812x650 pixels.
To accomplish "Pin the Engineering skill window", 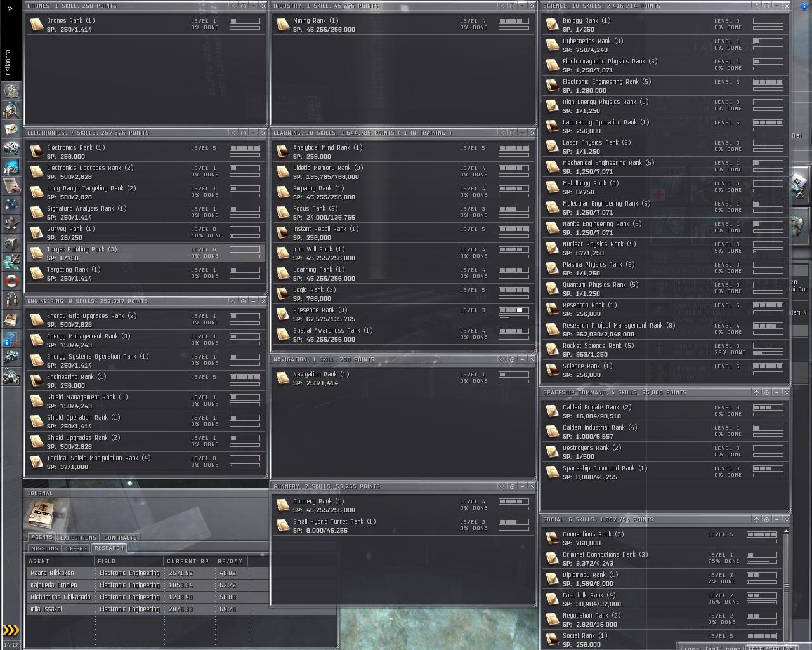I will [233, 301].
